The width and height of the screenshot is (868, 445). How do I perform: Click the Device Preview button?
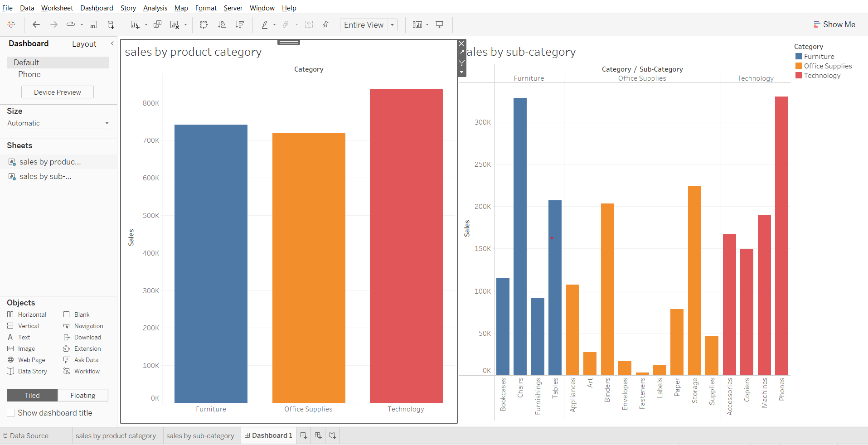point(58,92)
